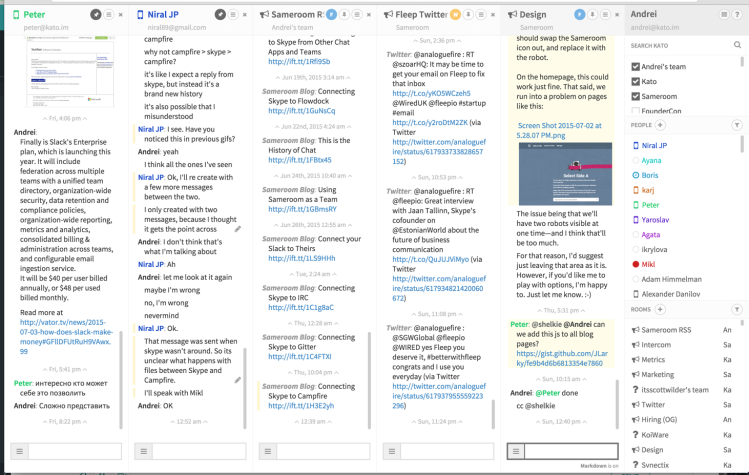Open the vator.tv Slack news link
Viewport: 749px width, 475px height.
[66, 336]
